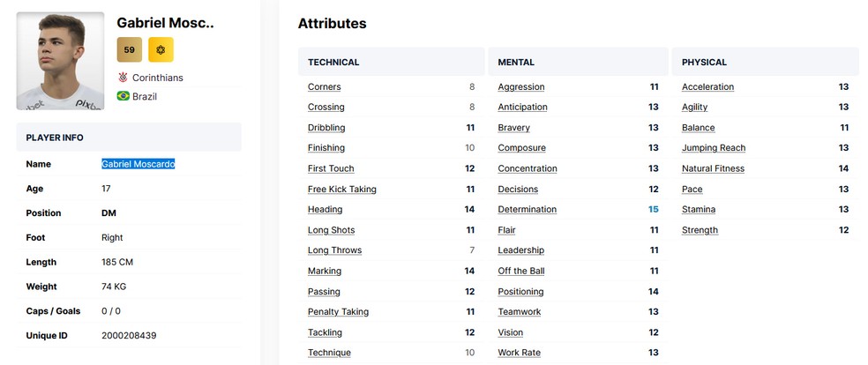Click the Natural Fitness attribute link
Viewport: 868px width, 365px height.
(x=713, y=169)
